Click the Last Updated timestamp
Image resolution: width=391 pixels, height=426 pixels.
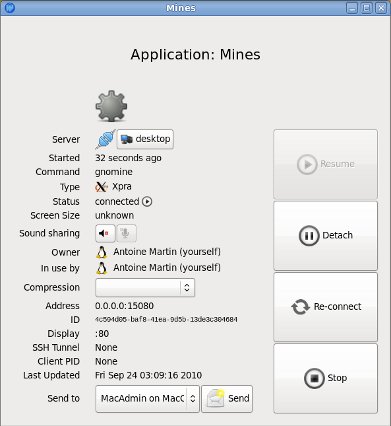coord(148,375)
